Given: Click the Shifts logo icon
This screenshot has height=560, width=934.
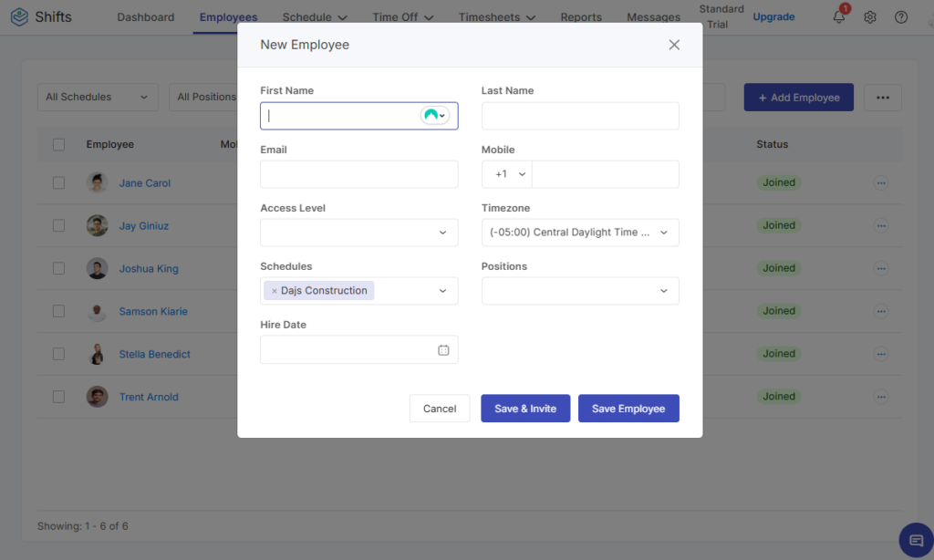Looking at the screenshot, I should click(20, 16).
